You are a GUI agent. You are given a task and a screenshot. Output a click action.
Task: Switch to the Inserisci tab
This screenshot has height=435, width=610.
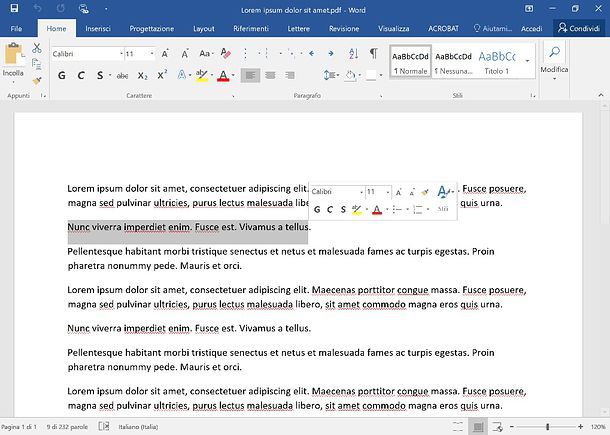click(98, 28)
